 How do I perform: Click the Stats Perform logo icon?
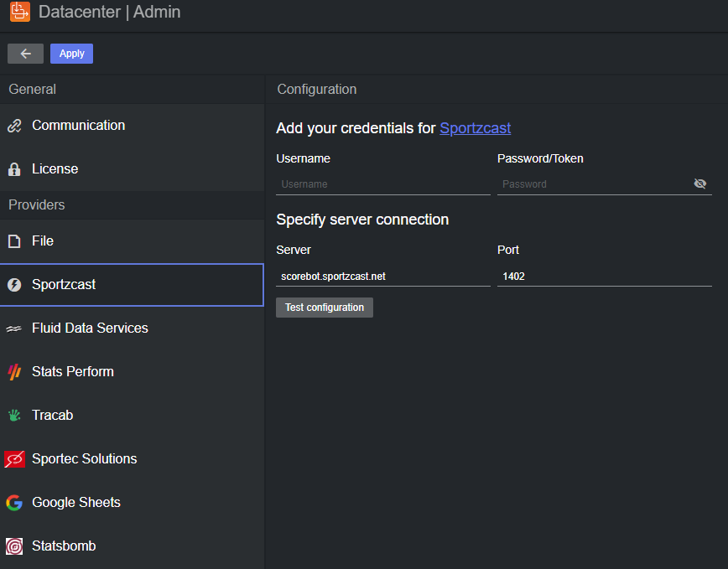pos(14,372)
